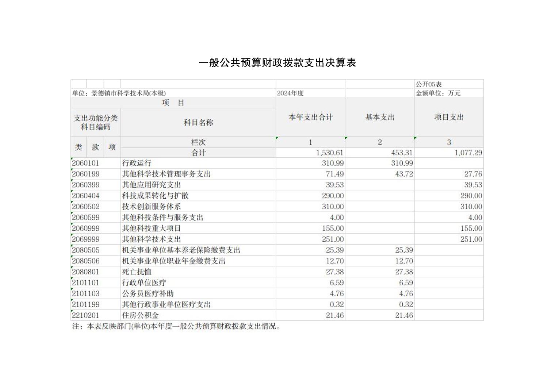Screen dimensions: 555x392
Task: Click the 行政运行 row name
Action: coord(137,163)
